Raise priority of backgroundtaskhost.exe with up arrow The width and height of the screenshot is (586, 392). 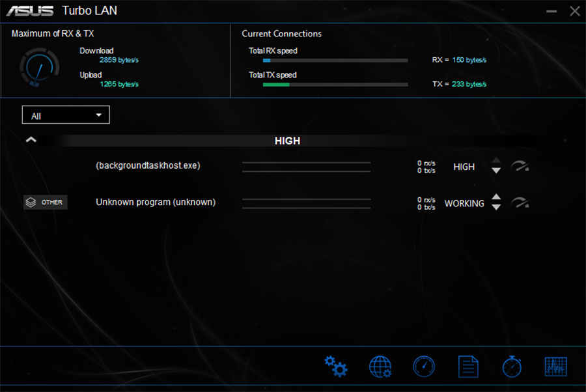[x=496, y=160]
